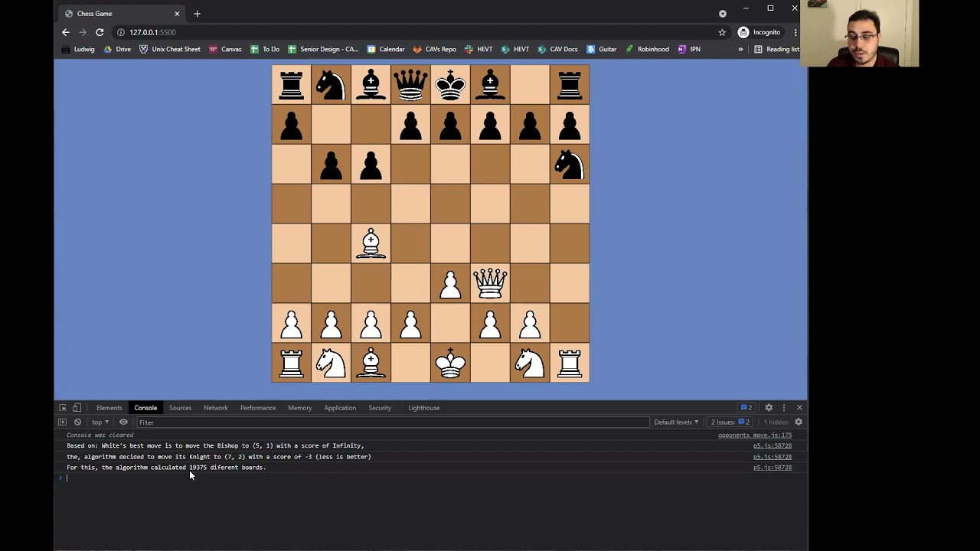Click the Incognito profile indicator
980x551 pixels.
759,32
